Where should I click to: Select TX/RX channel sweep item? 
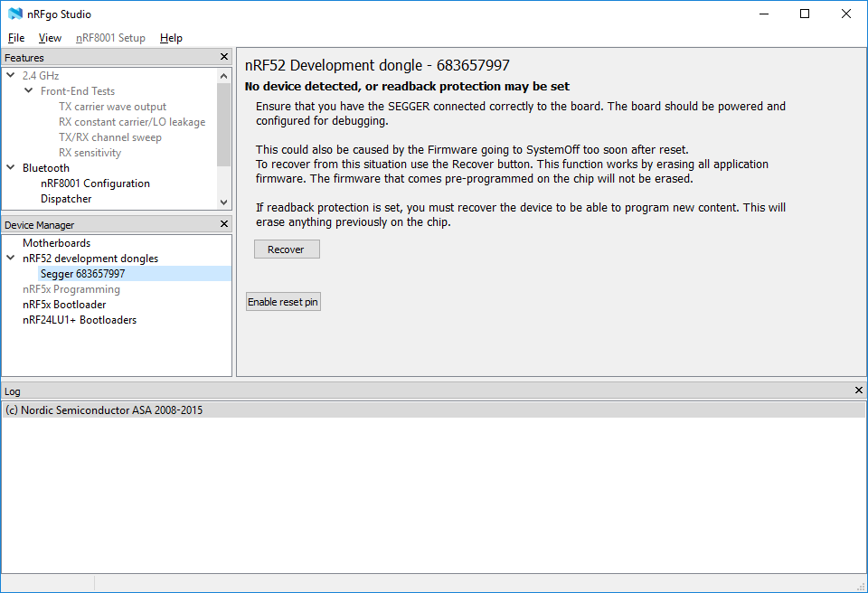110,137
